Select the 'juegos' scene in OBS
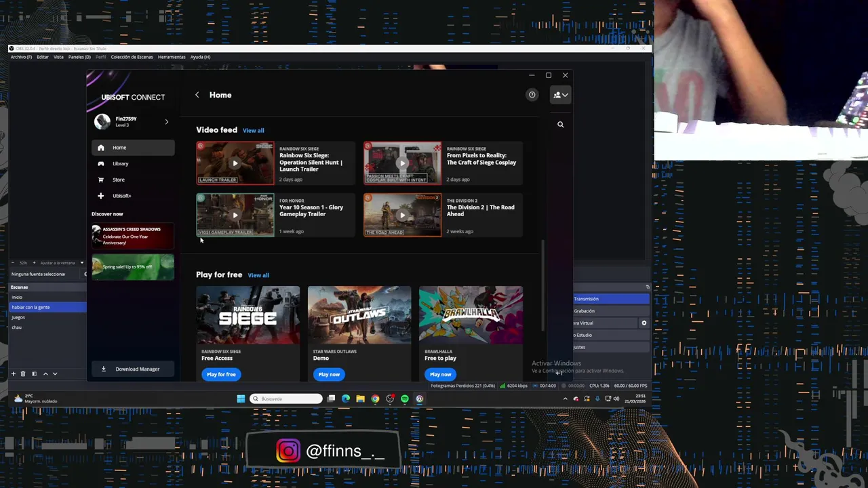868x488 pixels. (47, 317)
